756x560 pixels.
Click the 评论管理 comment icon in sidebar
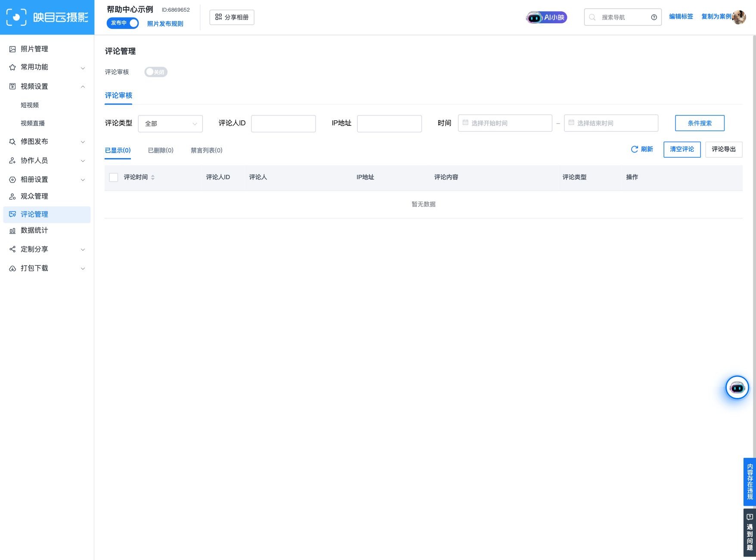[12, 214]
